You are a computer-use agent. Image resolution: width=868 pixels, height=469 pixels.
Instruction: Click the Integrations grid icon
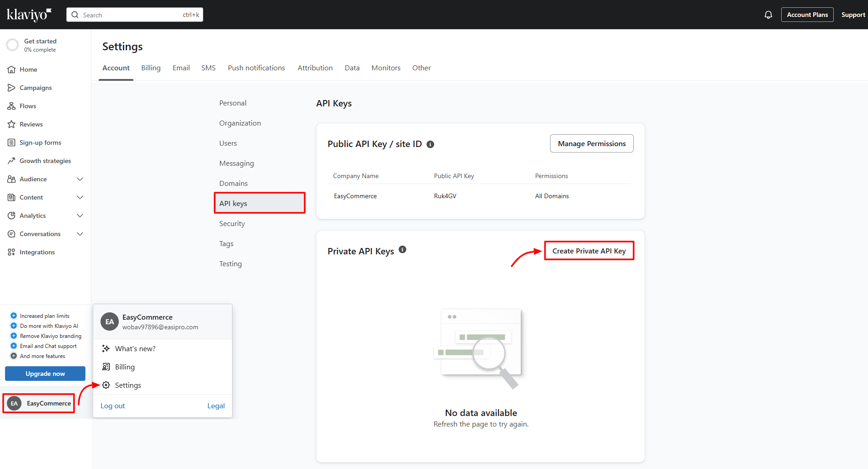[x=11, y=252]
